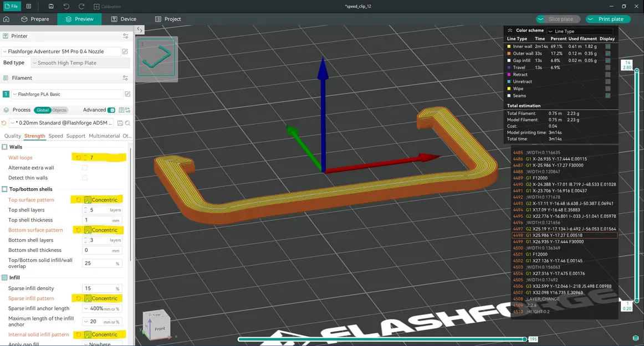This screenshot has width=644, height=346.
Task: Switch to the Prepare tab
Action: coord(35,19)
